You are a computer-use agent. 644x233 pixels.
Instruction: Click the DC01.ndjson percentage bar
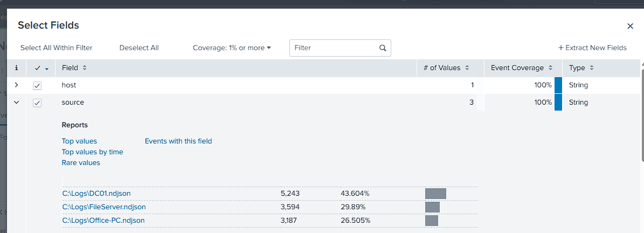[435, 194]
